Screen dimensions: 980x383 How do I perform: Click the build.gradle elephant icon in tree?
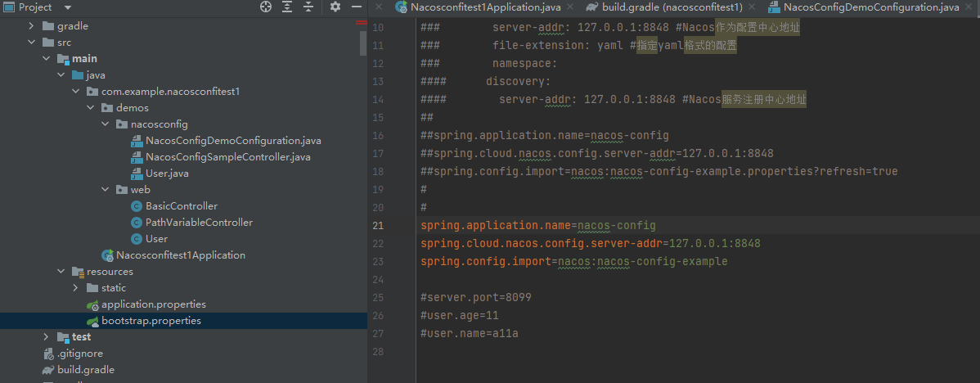click(x=48, y=370)
